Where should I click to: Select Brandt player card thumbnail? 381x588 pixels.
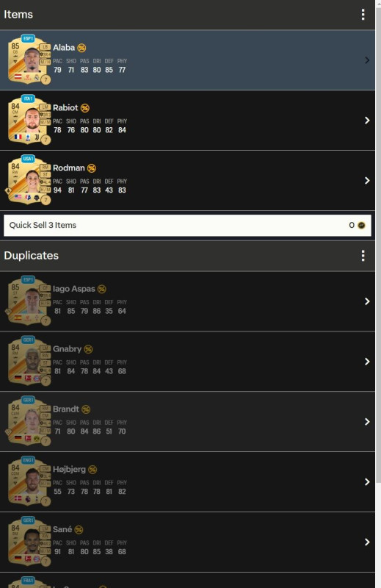[x=29, y=420]
